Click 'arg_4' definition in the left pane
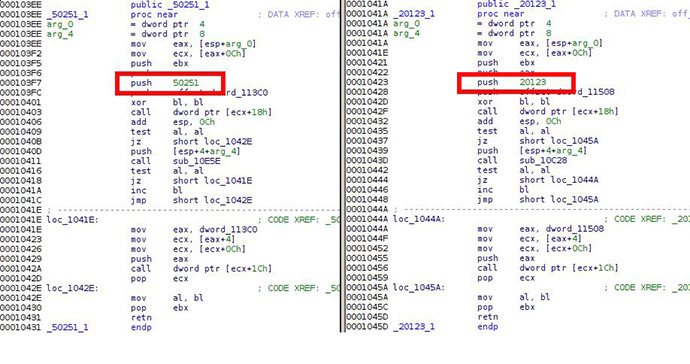The height and width of the screenshot is (364, 690). pos(60,34)
